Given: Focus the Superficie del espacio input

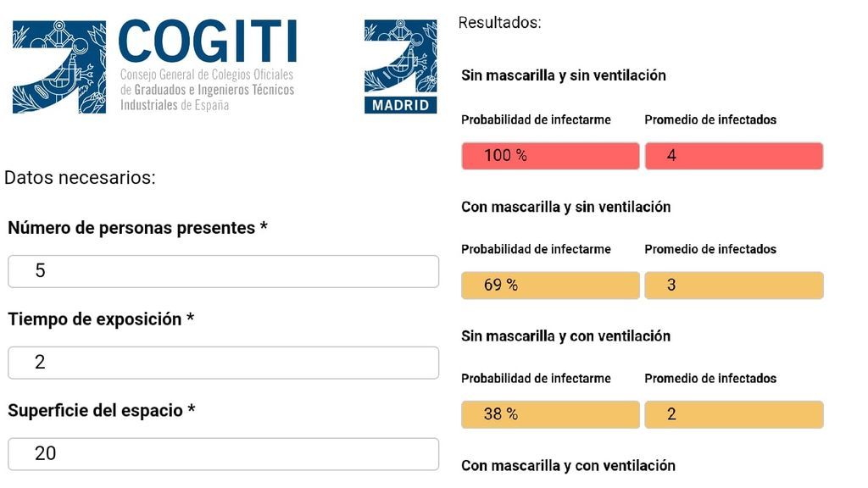Looking at the screenshot, I should click(x=223, y=454).
